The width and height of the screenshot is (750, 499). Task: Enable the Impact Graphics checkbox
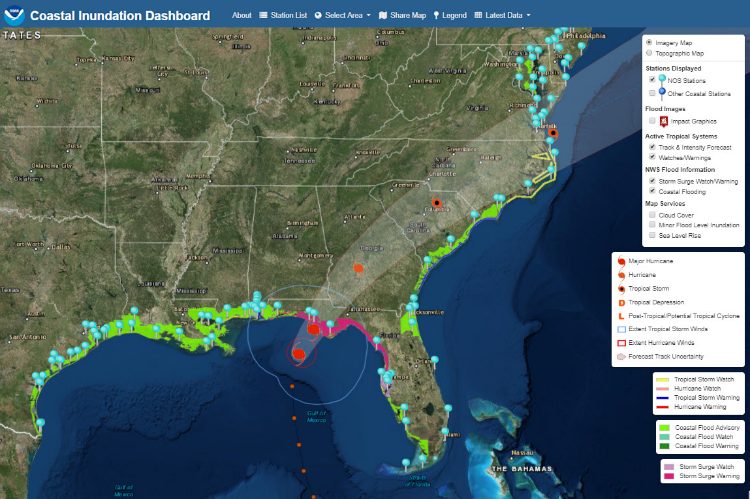tap(652, 120)
